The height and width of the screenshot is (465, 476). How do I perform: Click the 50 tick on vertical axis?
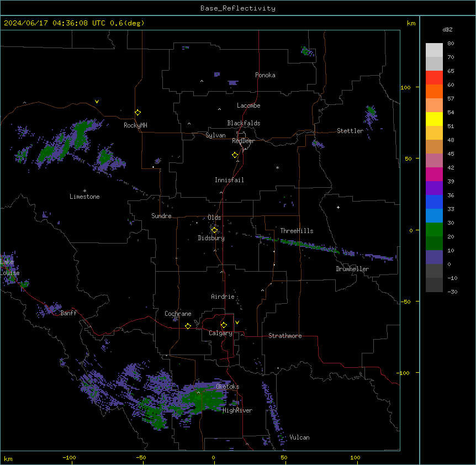tap(408, 158)
